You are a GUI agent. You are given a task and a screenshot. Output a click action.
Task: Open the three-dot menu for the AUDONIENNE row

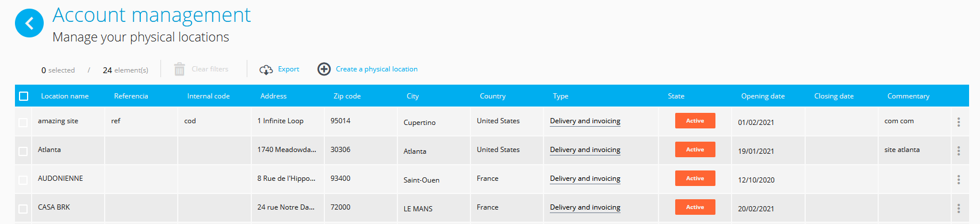click(x=958, y=180)
